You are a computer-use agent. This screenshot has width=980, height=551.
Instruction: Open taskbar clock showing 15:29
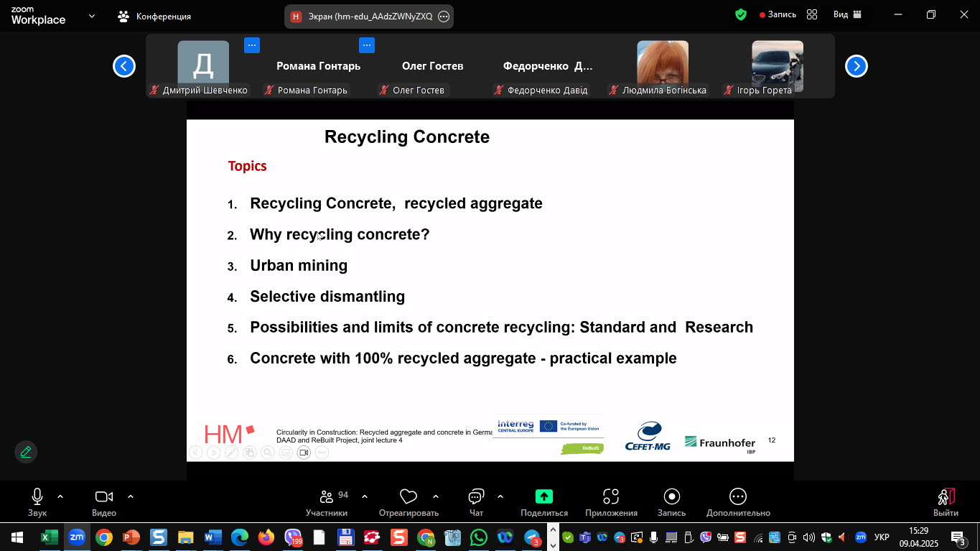(x=918, y=537)
